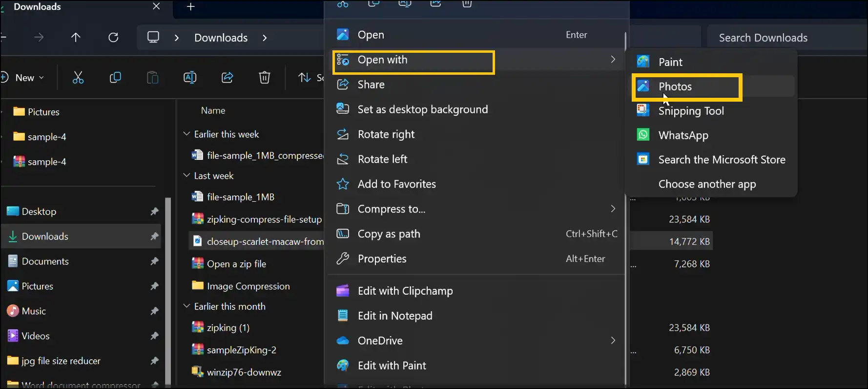868x389 pixels.
Task: Click Choose another app
Action: (x=710, y=184)
